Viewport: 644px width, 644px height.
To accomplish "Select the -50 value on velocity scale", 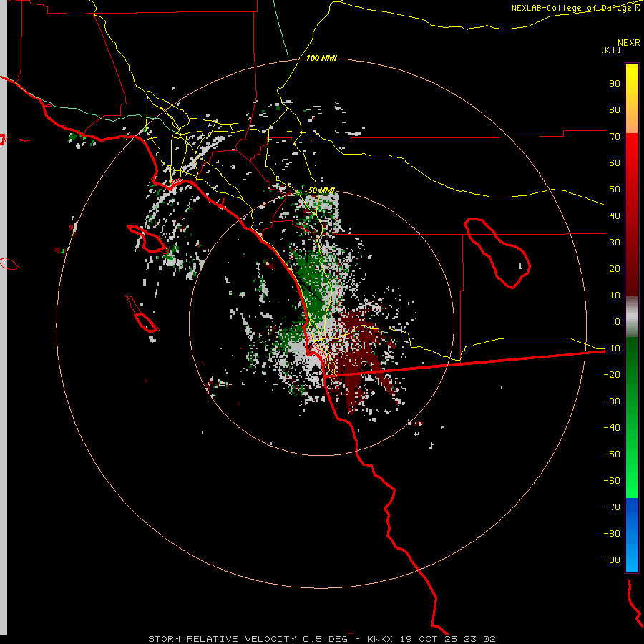I will [x=612, y=454].
